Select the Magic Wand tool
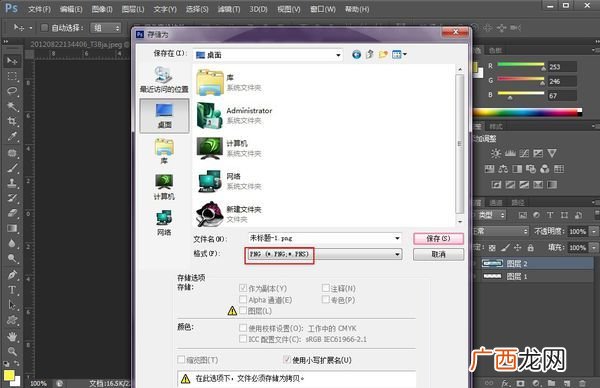 coord(12,106)
